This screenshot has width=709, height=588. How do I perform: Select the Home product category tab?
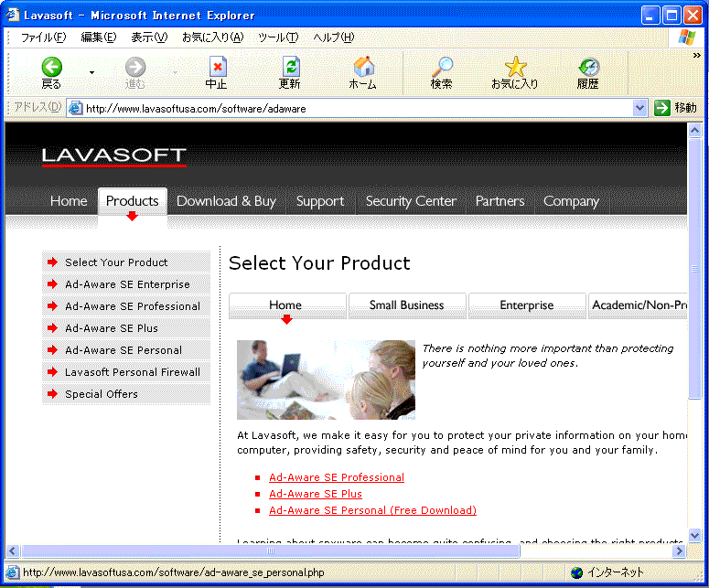point(287,305)
